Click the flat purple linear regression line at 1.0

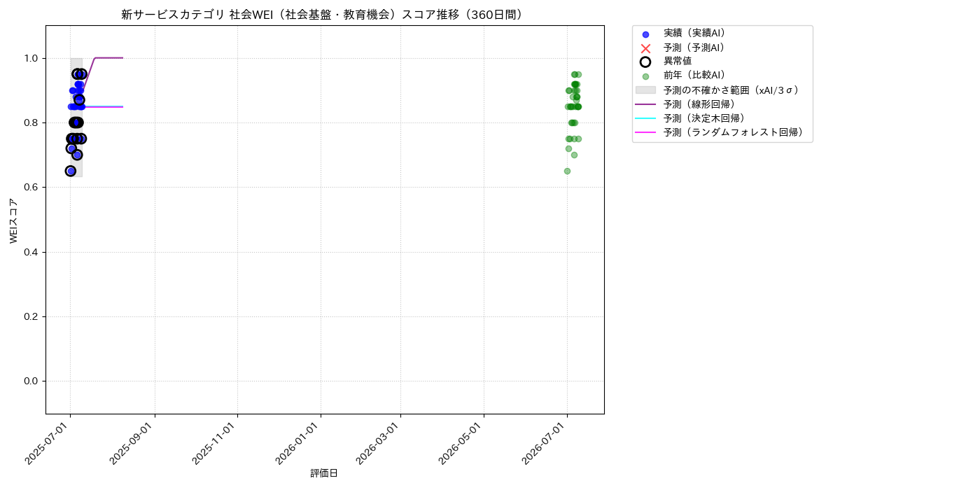tap(109, 57)
